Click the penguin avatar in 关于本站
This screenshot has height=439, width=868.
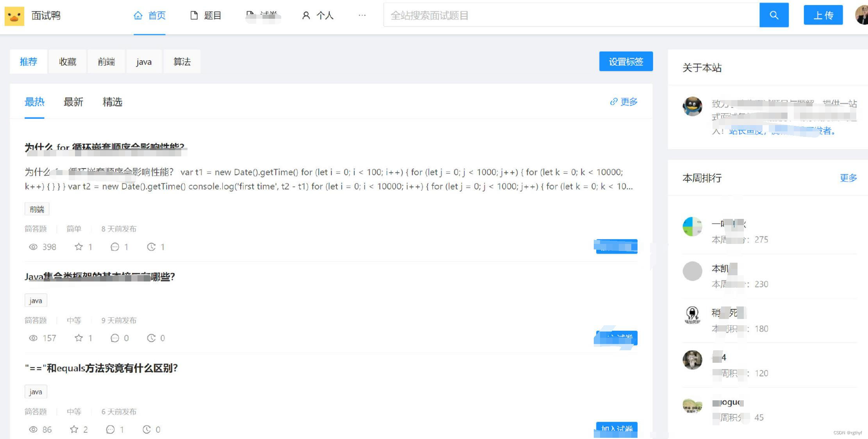692,106
